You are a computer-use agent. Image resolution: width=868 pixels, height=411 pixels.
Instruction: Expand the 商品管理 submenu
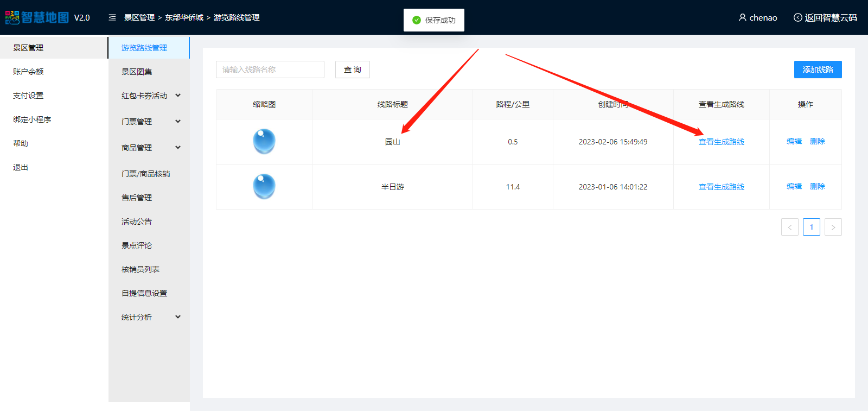177,148
